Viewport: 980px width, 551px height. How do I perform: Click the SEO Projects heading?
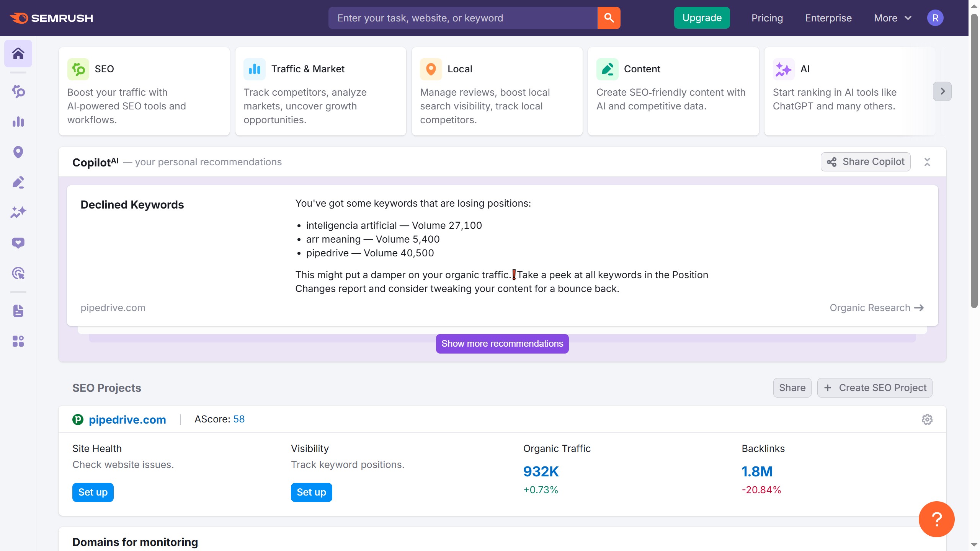[107, 388]
